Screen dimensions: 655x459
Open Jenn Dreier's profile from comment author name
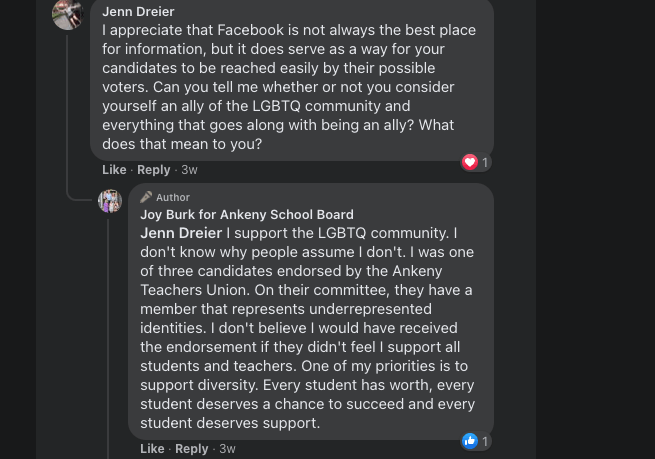pyautogui.click(x=138, y=12)
